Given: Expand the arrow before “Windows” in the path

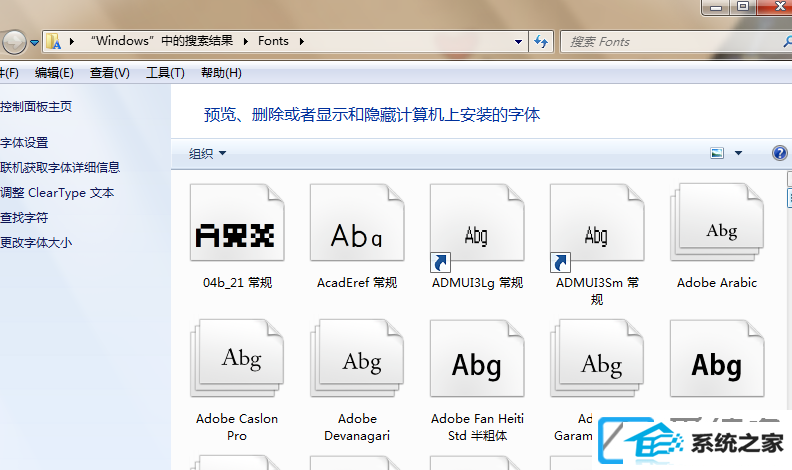Looking at the screenshot, I should tap(72, 41).
